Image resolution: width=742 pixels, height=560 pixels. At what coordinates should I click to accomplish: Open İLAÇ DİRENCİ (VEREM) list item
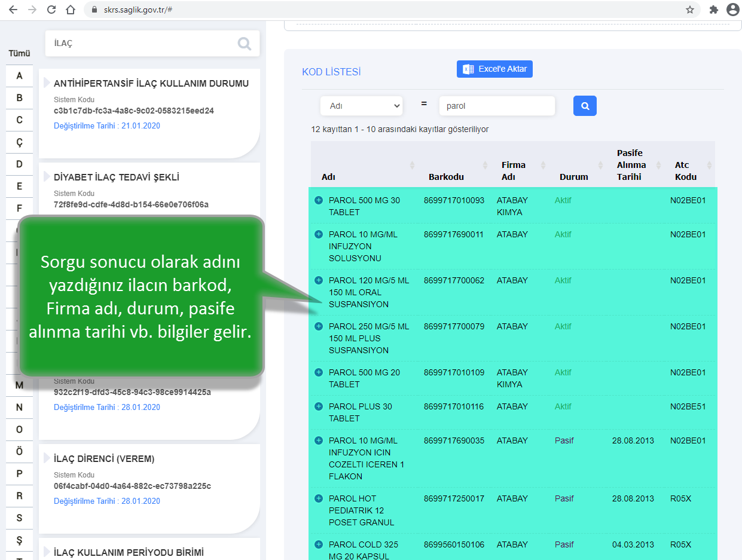pyautogui.click(x=104, y=459)
